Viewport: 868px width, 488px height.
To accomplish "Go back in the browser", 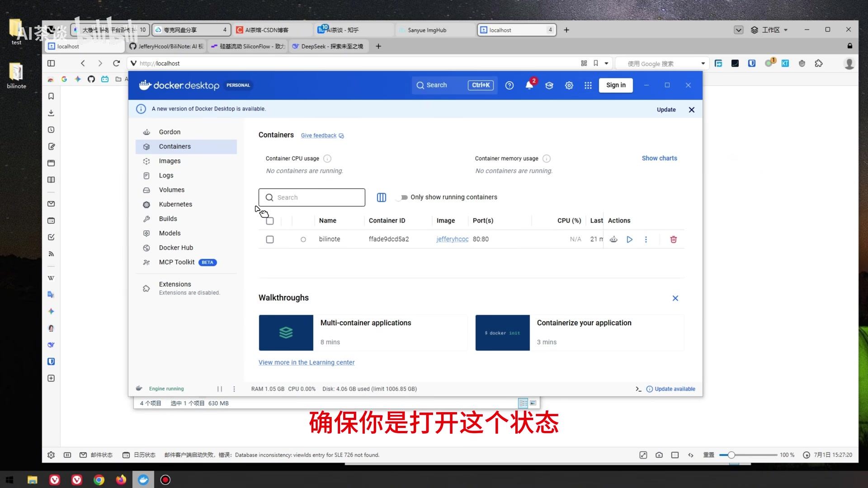I will (83, 63).
